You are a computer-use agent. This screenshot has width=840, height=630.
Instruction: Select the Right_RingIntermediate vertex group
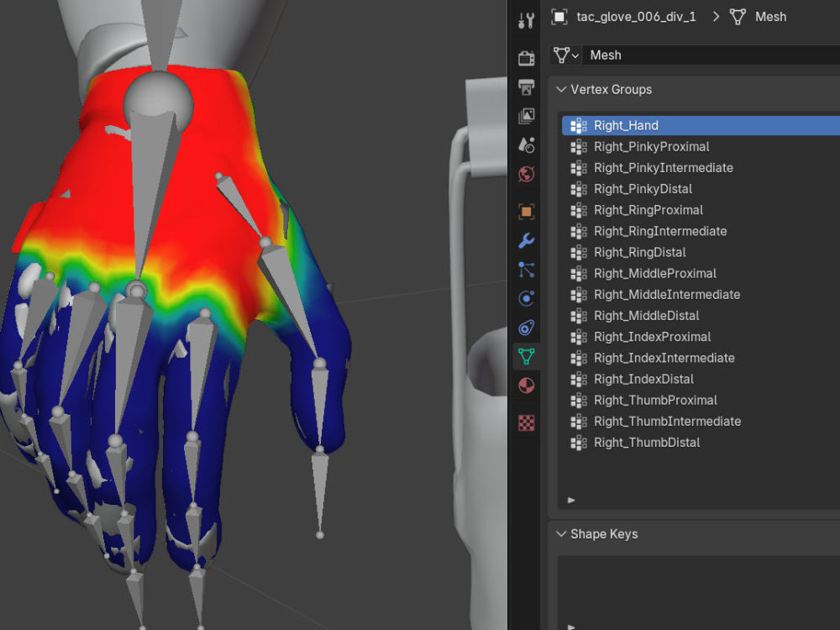[x=701, y=232]
